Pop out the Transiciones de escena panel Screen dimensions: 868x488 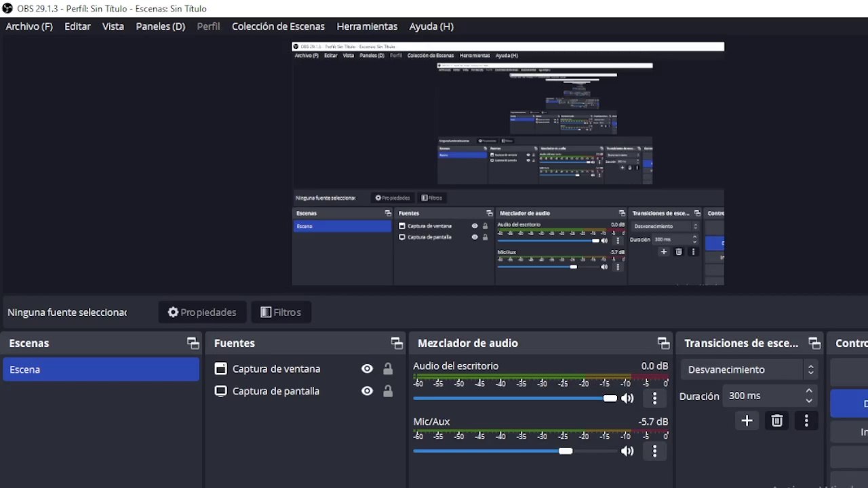tap(814, 343)
